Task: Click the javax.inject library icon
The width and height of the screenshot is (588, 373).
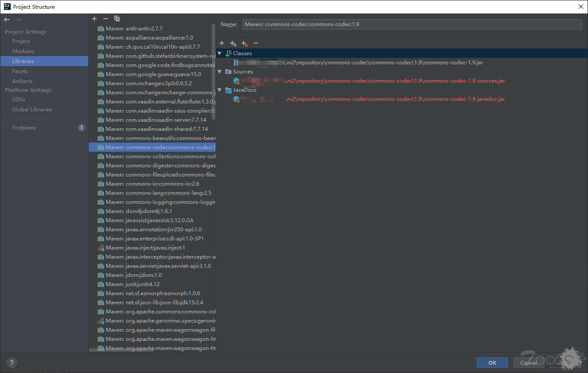Action: coord(101,248)
